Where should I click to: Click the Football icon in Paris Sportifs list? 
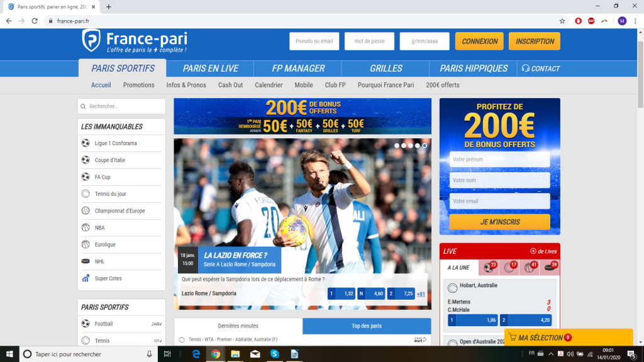[x=86, y=324]
